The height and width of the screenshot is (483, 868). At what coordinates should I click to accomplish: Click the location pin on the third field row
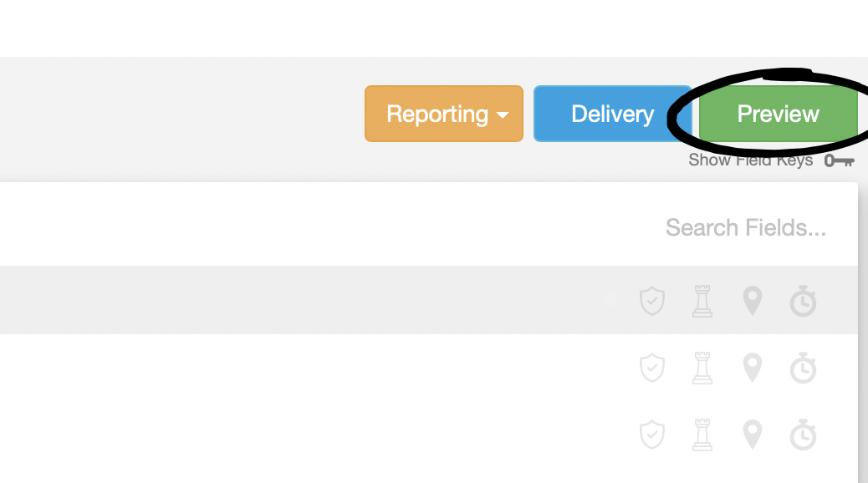(752, 435)
